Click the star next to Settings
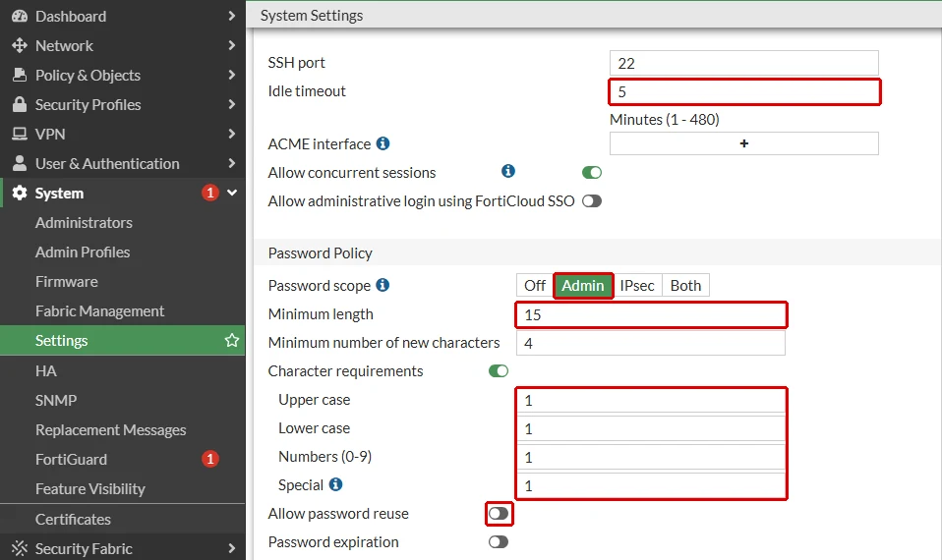The height and width of the screenshot is (560, 942). [232, 340]
